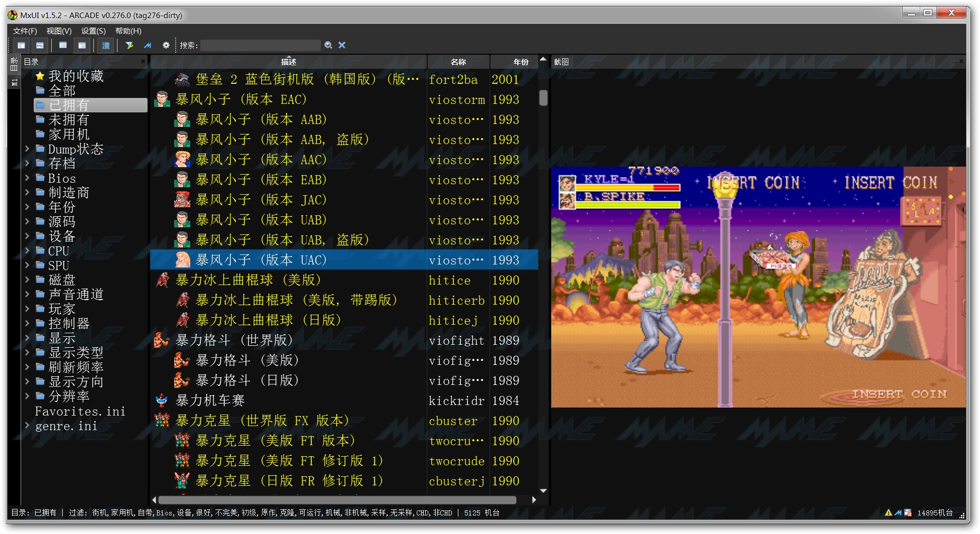Open the filter wrench tool icon
980x534 pixels.
tap(129, 45)
